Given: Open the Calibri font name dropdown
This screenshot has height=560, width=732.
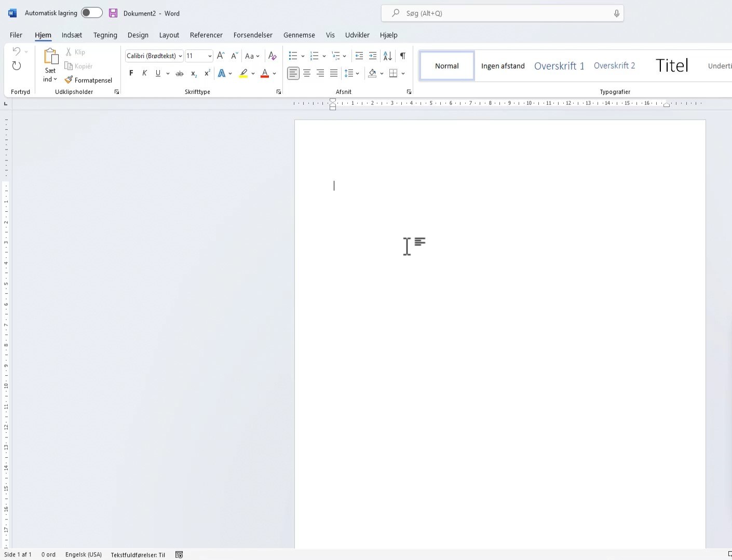Looking at the screenshot, I should click(180, 56).
